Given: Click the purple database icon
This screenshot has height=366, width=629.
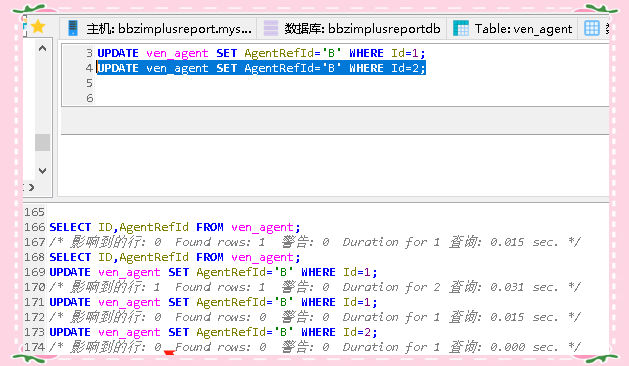Looking at the screenshot, I should [271, 28].
